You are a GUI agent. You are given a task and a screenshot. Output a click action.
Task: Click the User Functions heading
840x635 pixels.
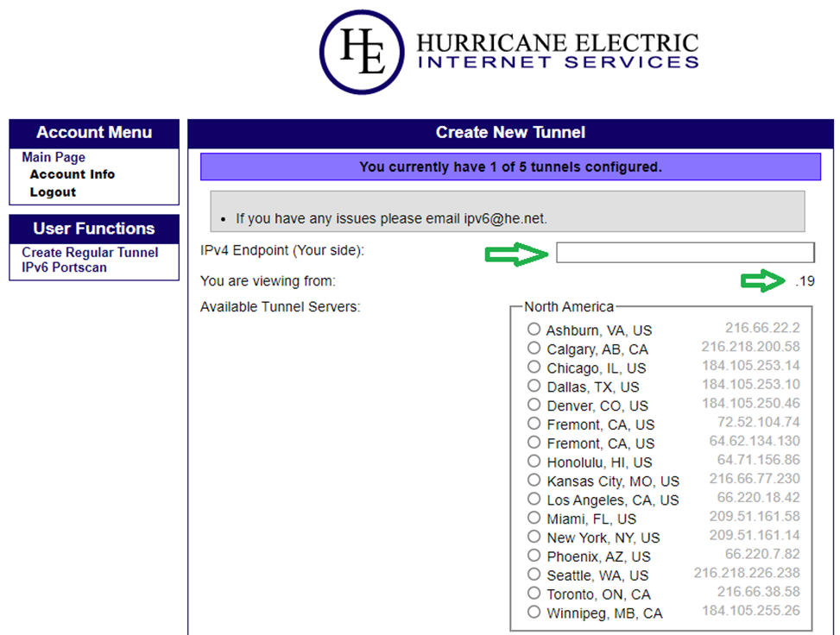tap(94, 229)
